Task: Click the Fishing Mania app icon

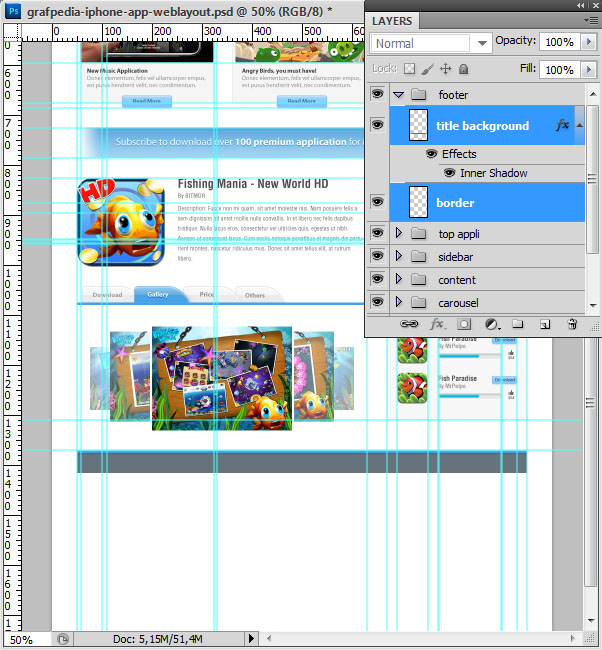Action: pos(121,222)
